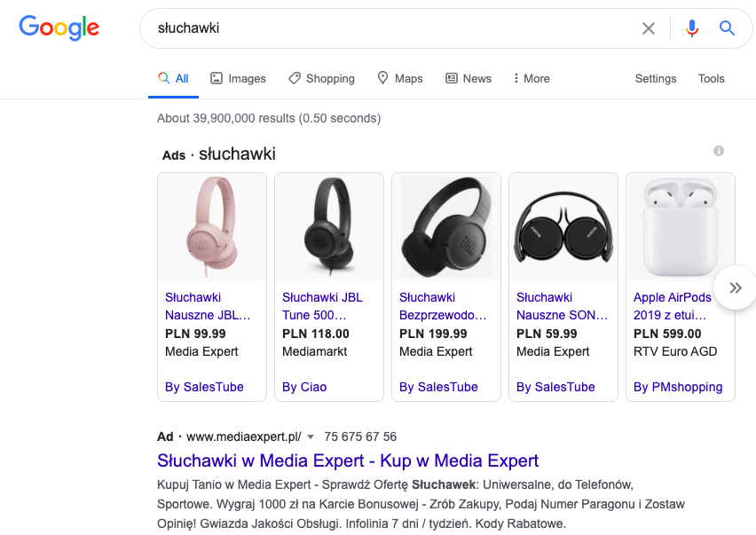This screenshot has height=535, width=756.
Task: Open the Shopping tab
Action: tap(321, 79)
